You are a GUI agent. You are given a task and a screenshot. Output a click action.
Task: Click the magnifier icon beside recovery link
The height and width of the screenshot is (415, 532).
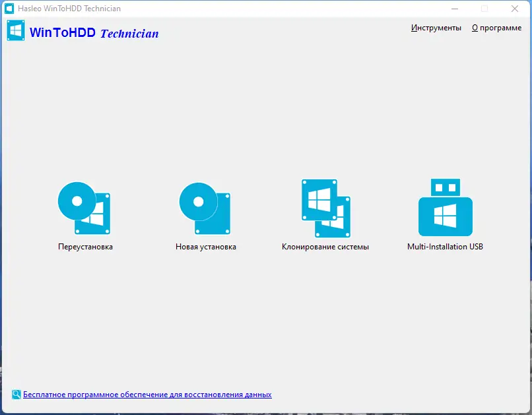[17, 395]
